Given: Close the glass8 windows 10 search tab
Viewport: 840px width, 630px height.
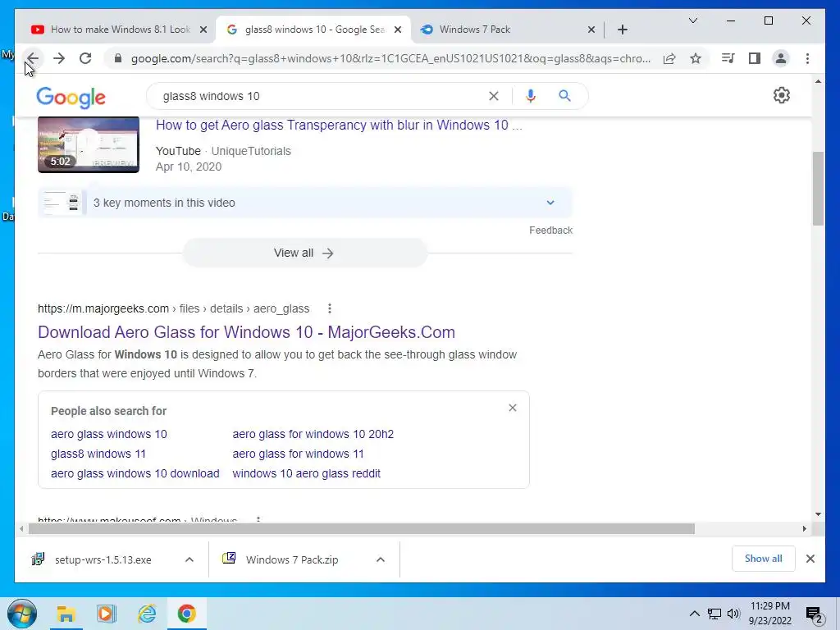Looking at the screenshot, I should 398,30.
